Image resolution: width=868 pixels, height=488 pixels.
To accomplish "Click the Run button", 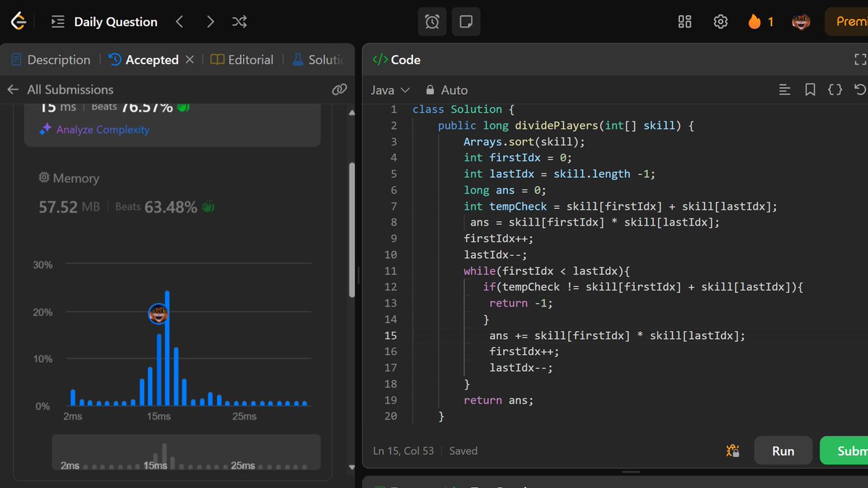I will click(783, 450).
